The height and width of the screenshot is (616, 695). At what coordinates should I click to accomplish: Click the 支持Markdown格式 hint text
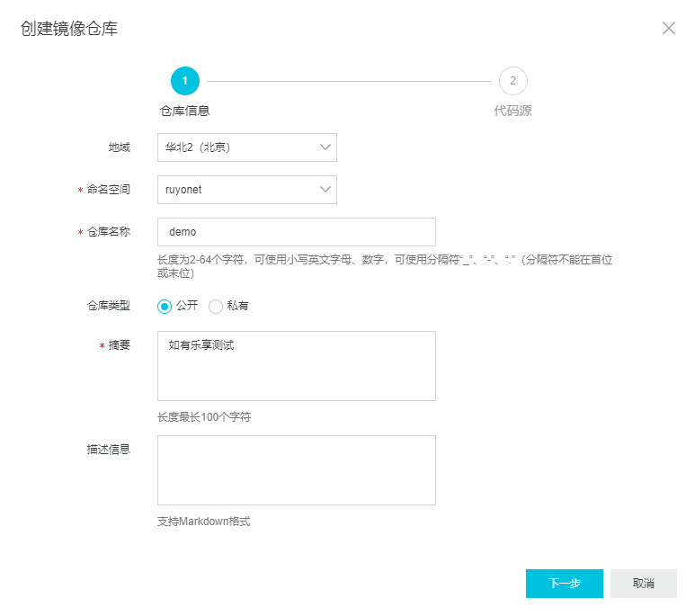pos(203,522)
